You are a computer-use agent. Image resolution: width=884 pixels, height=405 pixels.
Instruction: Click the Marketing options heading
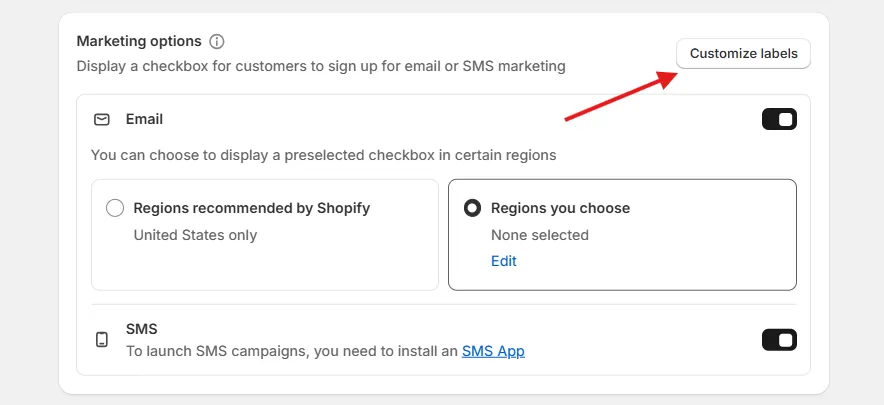pos(139,41)
